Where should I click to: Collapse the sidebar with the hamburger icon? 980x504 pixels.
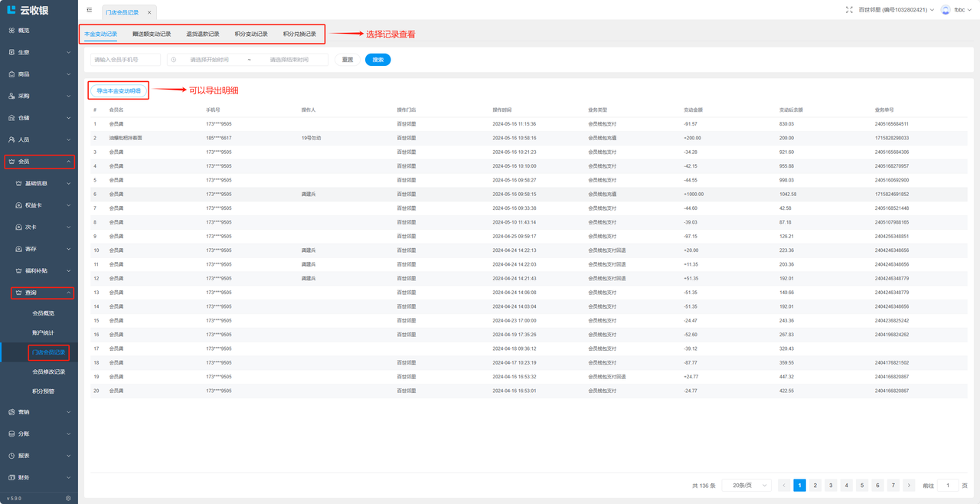(90, 10)
